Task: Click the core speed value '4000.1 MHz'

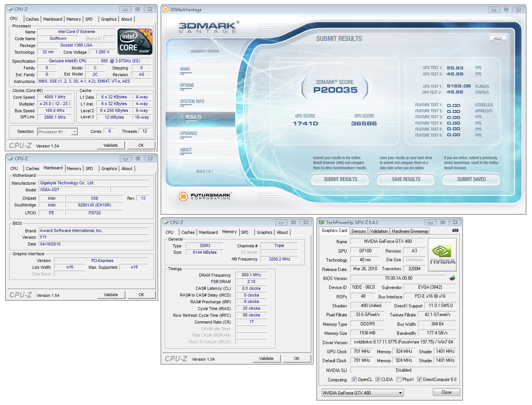Action: tap(55, 97)
